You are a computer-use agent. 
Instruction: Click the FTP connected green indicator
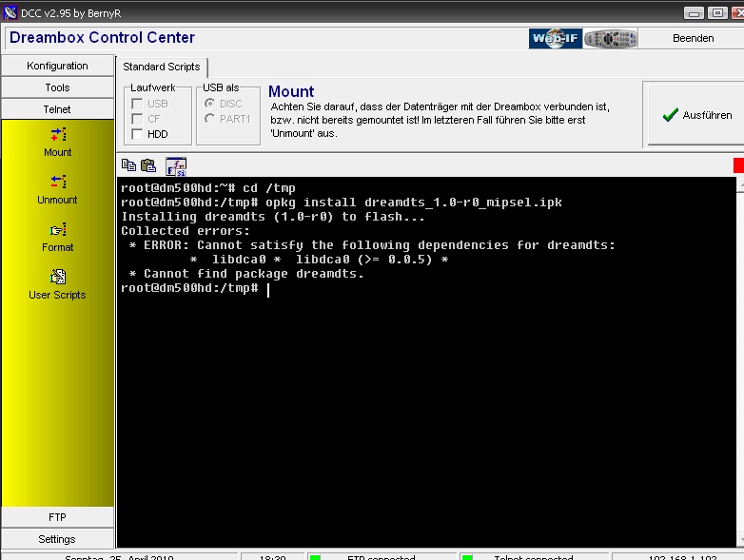315,557
